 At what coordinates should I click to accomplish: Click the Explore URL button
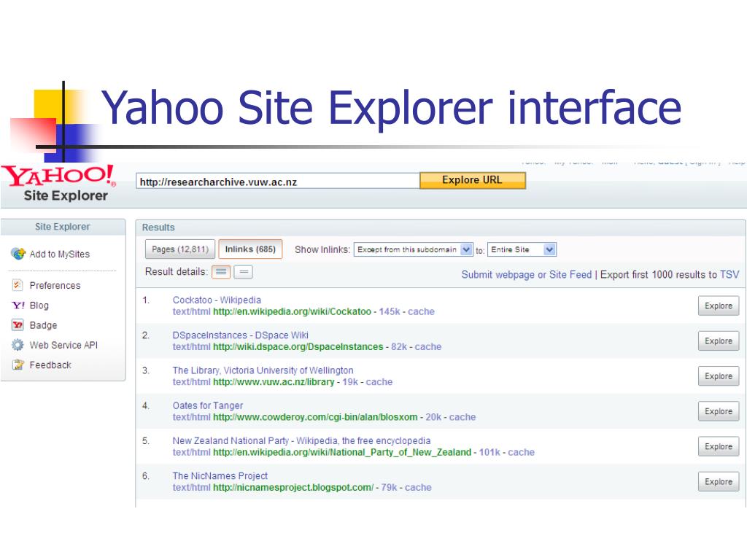pyautogui.click(x=472, y=180)
